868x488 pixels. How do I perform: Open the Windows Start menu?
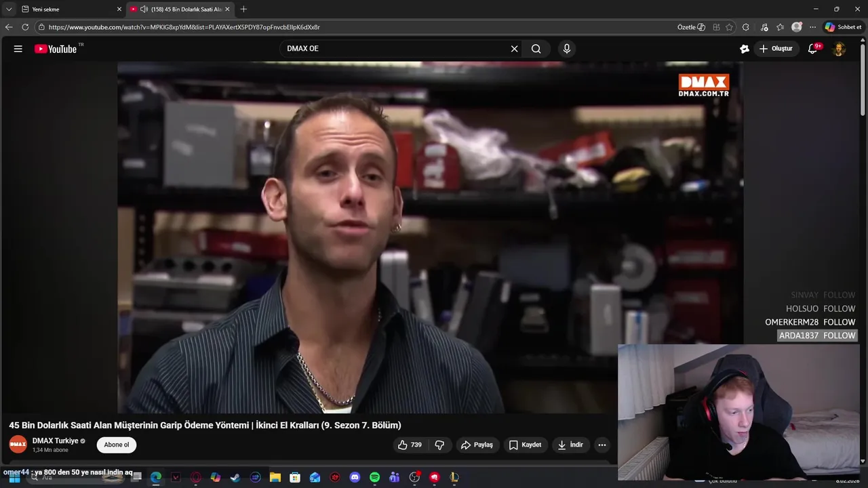tap(14, 477)
